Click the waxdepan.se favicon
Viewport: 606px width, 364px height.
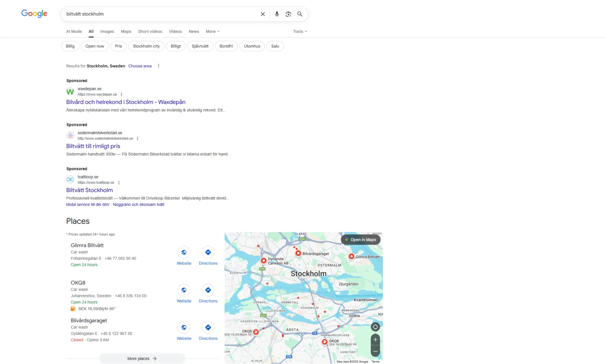[70, 92]
